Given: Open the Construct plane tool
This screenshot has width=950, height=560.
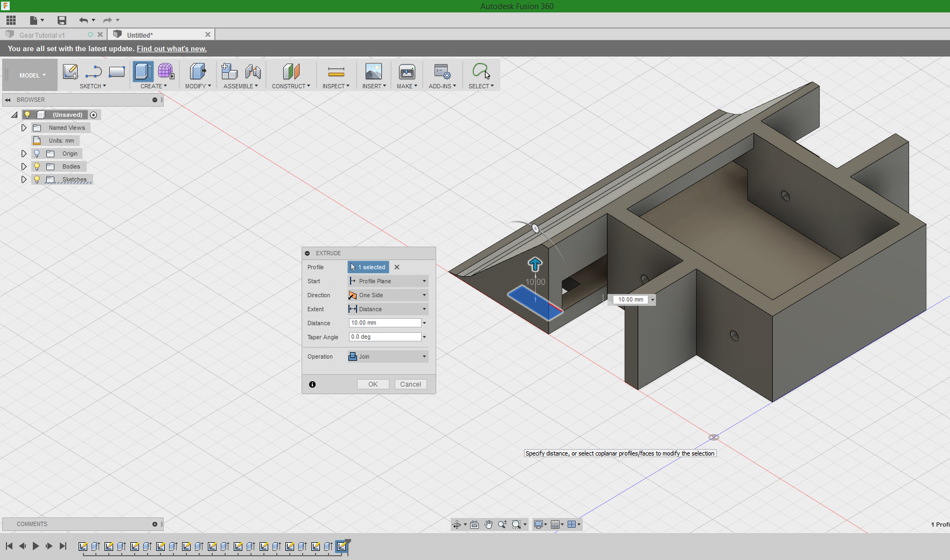Looking at the screenshot, I should [291, 71].
